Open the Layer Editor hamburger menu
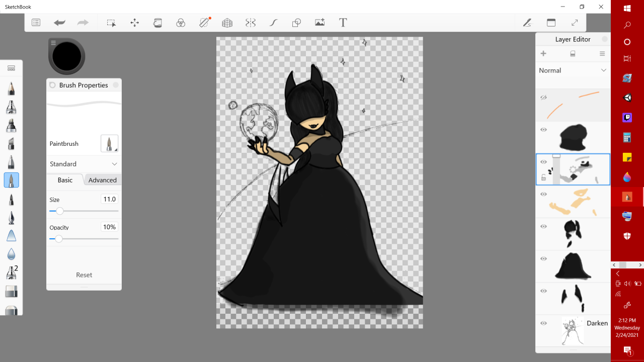 pyautogui.click(x=602, y=54)
